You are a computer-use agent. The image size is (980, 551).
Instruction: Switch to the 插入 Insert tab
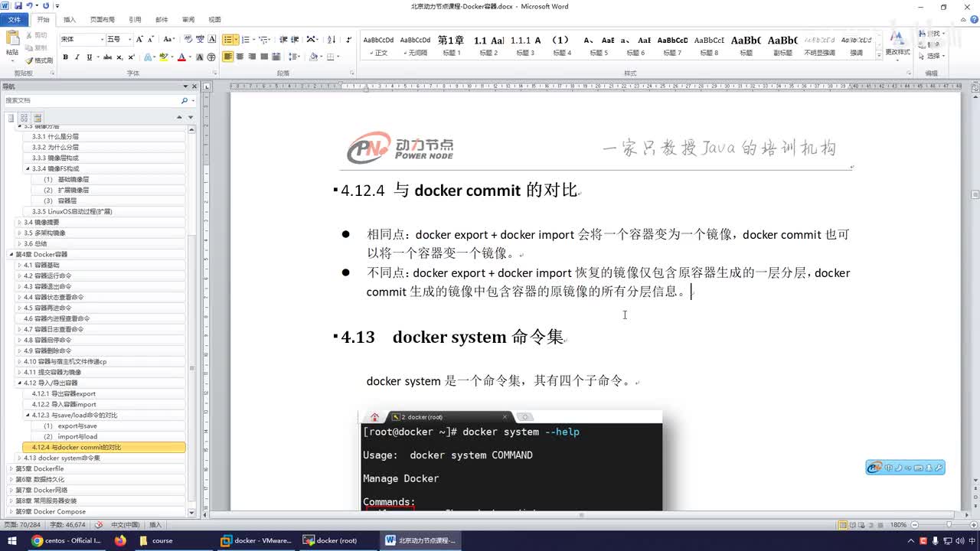pyautogui.click(x=70, y=19)
